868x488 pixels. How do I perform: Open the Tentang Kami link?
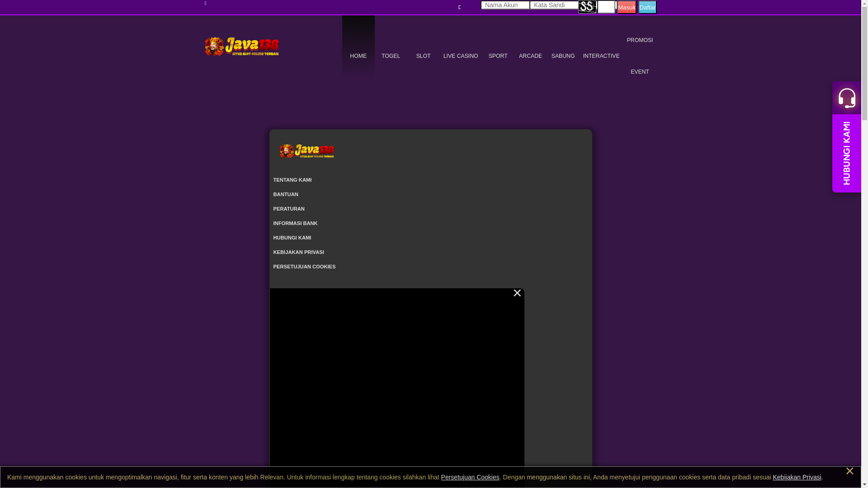(x=292, y=180)
